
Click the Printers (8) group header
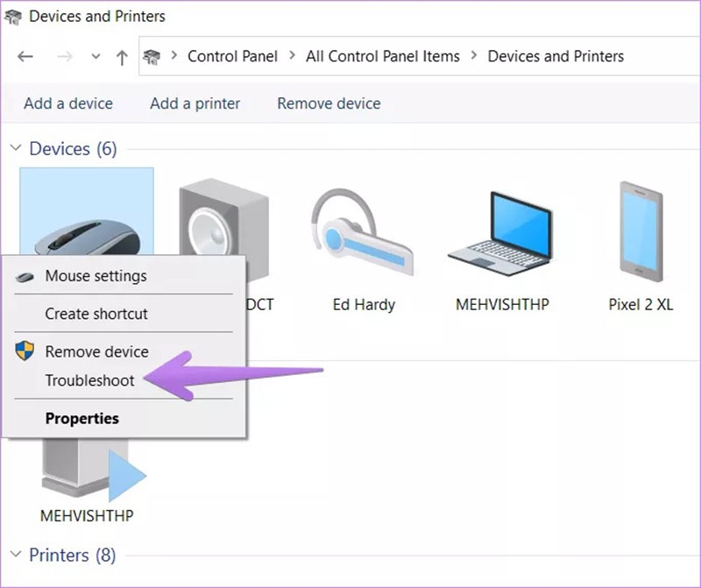[73, 556]
